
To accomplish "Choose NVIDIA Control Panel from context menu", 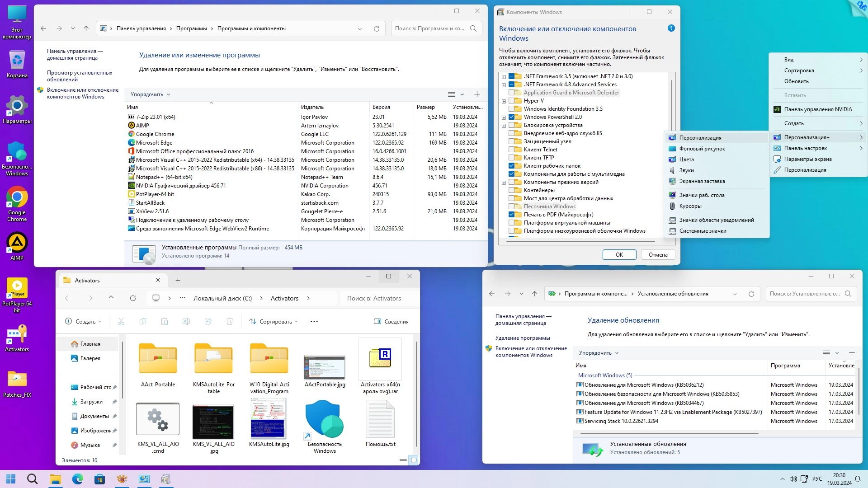I will coord(817,109).
